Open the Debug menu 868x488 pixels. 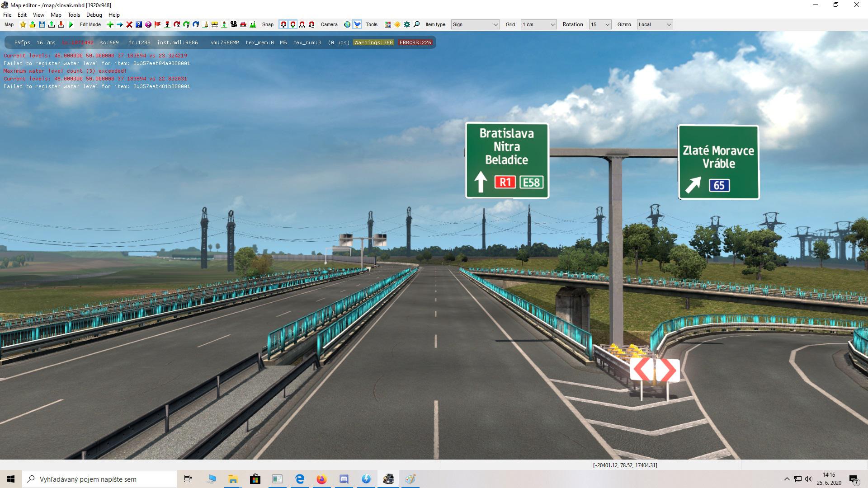(x=94, y=15)
